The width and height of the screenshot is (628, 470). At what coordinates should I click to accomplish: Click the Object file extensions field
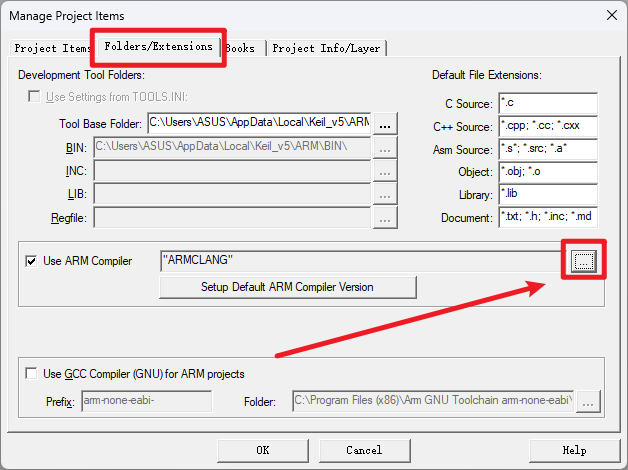(x=547, y=172)
